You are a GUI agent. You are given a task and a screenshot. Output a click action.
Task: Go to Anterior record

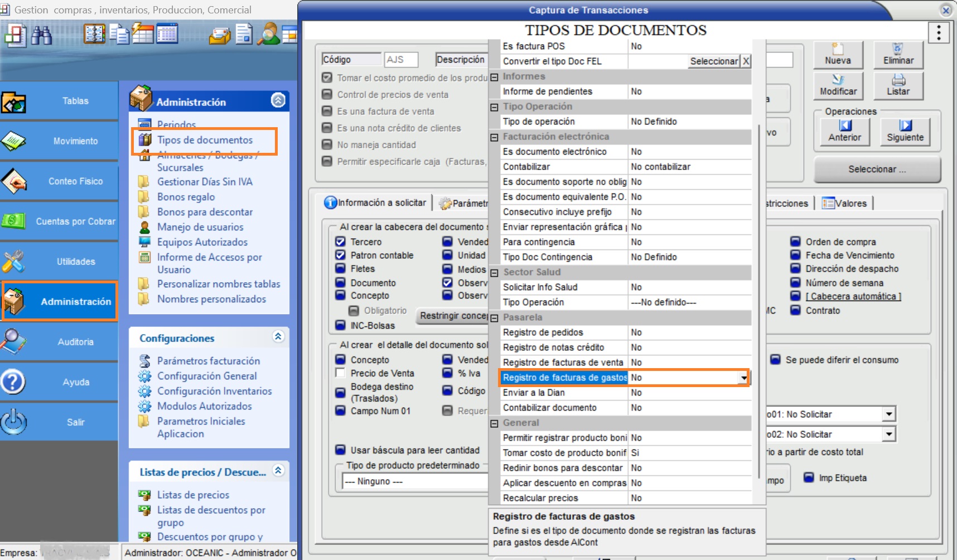coord(844,131)
